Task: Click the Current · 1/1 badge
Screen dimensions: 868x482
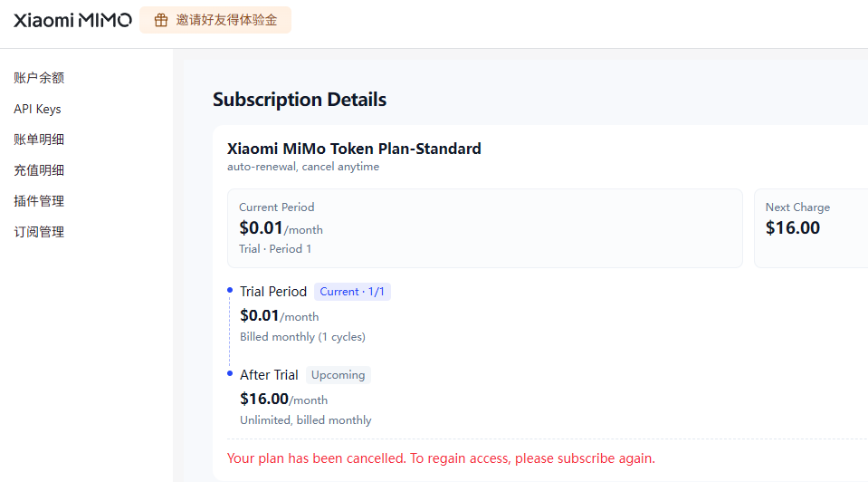Action: click(x=352, y=292)
